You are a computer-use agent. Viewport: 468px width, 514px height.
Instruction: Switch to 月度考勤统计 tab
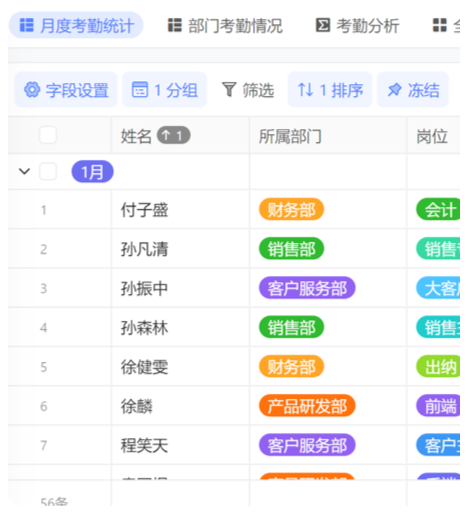[x=76, y=25]
